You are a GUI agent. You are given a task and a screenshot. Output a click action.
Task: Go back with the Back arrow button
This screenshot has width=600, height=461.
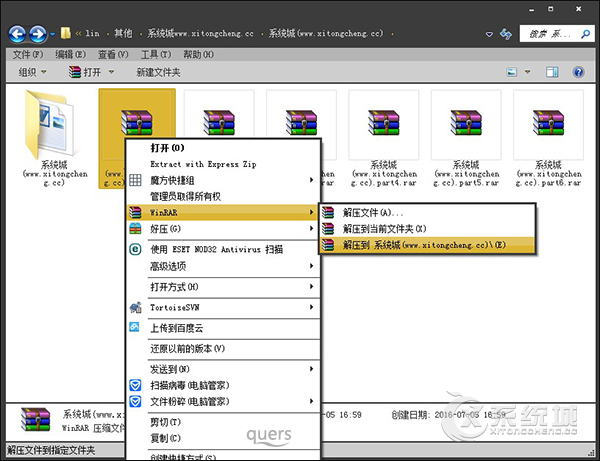pyautogui.click(x=17, y=34)
